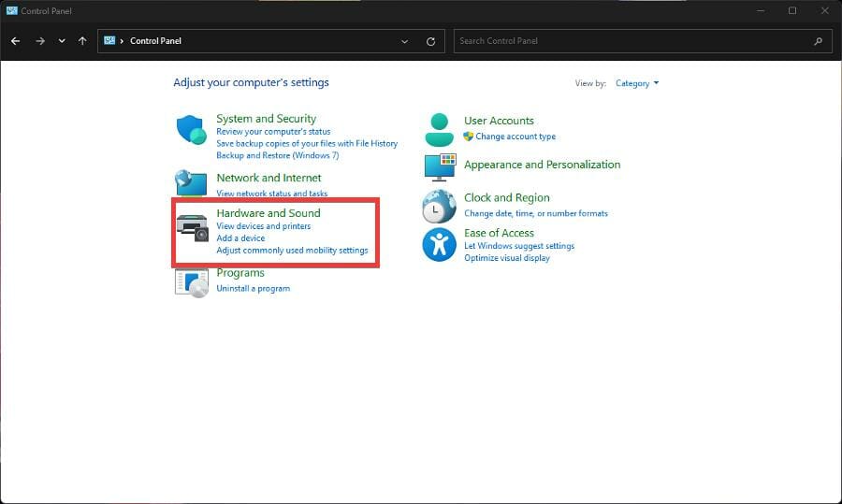This screenshot has height=504, width=842.
Task: Click the address bar breadcrumb chevron
Action: (x=122, y=41)
